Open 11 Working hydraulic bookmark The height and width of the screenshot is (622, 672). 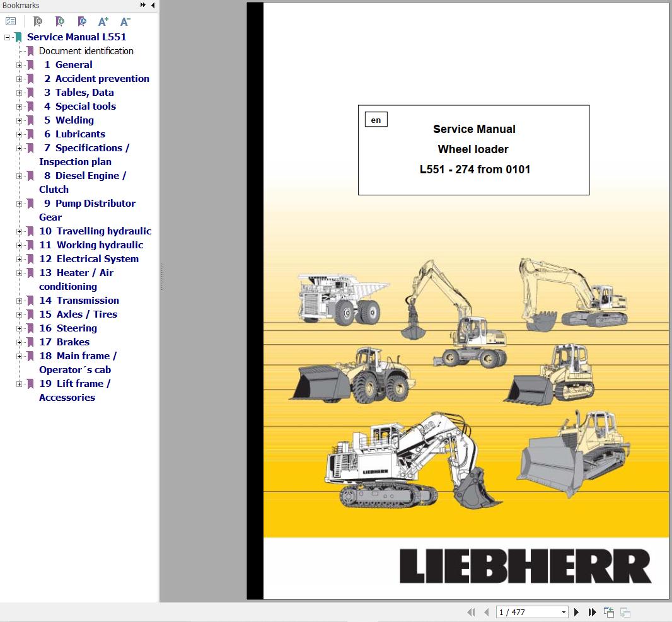point(91,245)
